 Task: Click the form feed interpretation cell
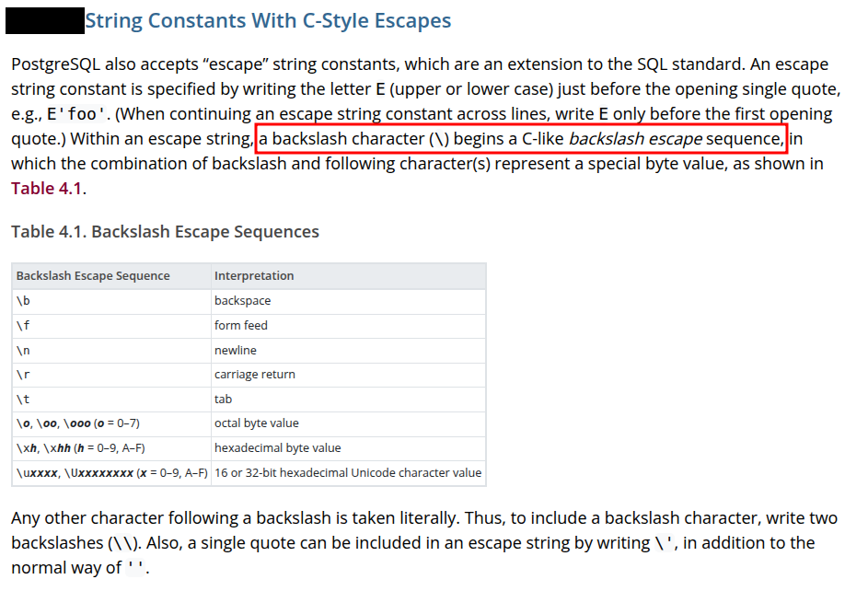pyautogui.click(x=241, y=326)
